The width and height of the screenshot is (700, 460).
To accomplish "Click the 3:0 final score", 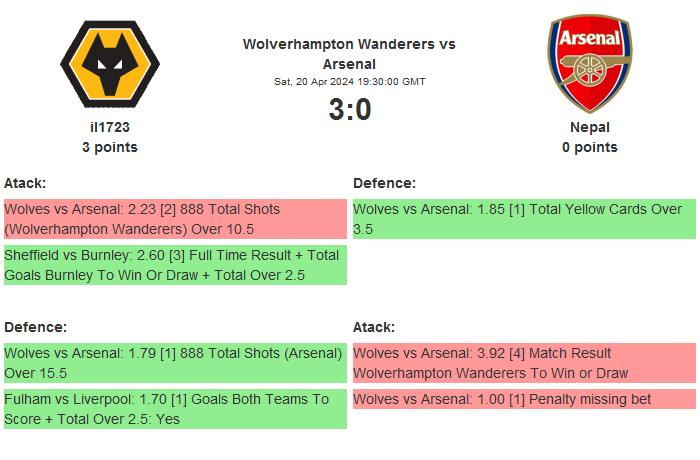I will [349, 109].
